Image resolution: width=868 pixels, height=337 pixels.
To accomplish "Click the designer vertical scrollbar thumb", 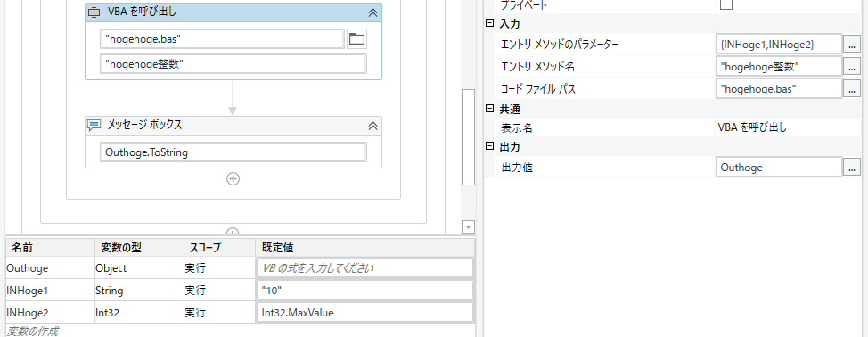I will point(468,136).
